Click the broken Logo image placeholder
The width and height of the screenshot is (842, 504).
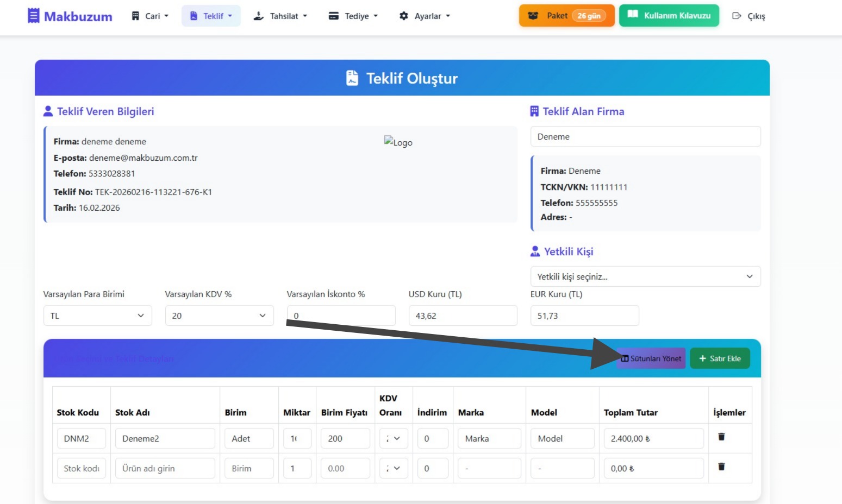(398, 142)
